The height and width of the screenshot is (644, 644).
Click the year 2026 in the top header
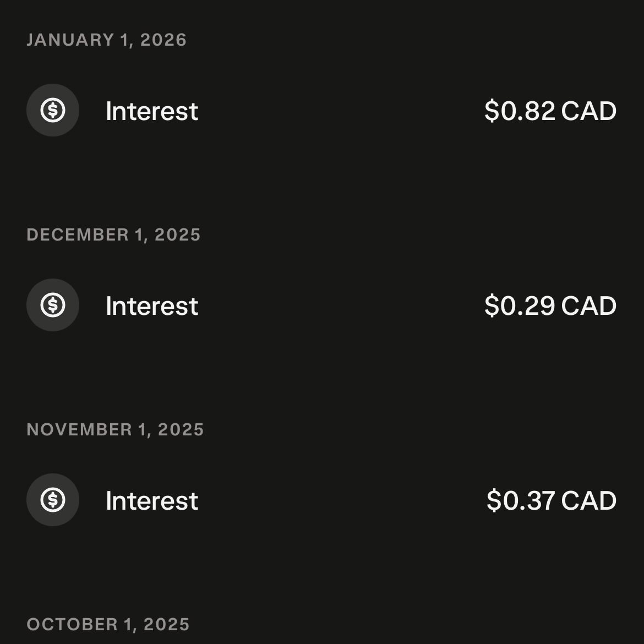(x=163, y=40)
